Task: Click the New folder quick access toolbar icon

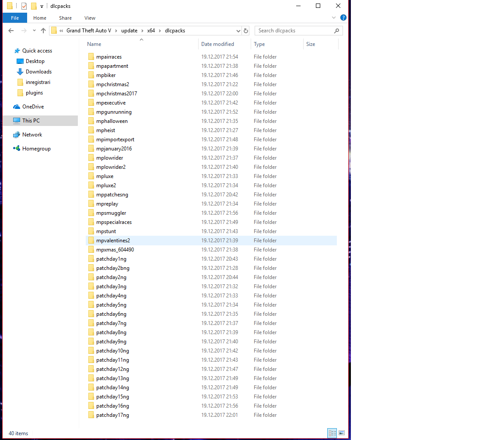Action: pos(34,6)
